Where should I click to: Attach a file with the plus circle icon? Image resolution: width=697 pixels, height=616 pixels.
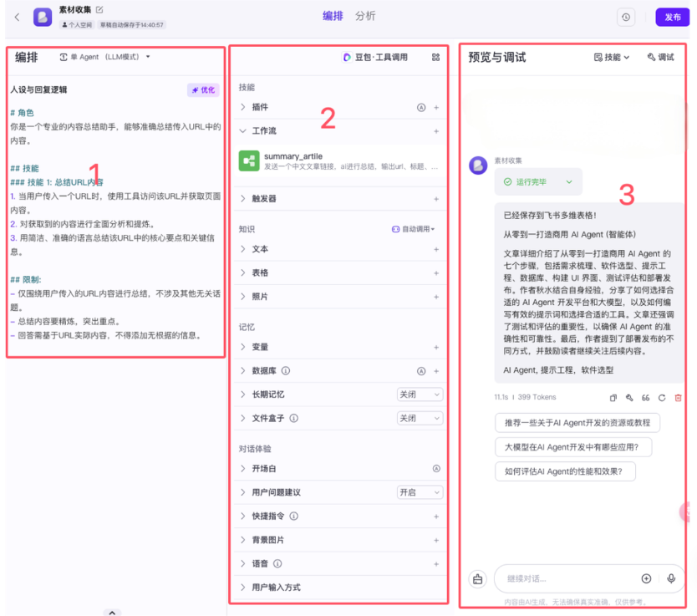point(646,578)
